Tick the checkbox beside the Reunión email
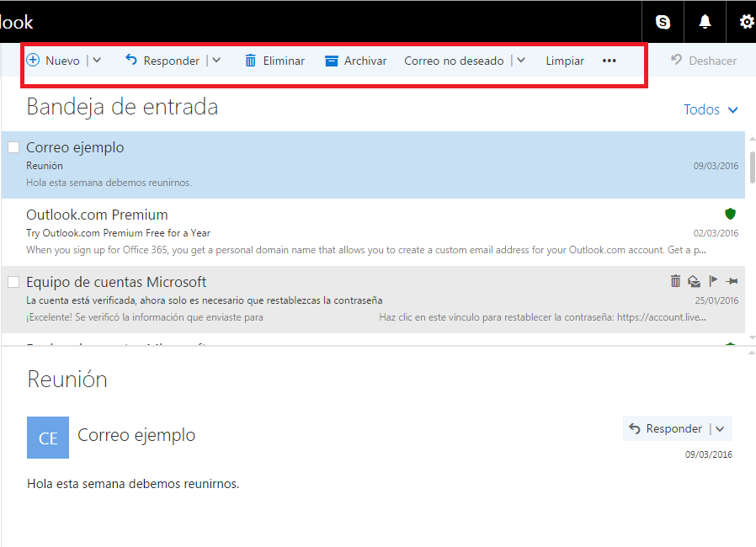 [x=13, y=147]
